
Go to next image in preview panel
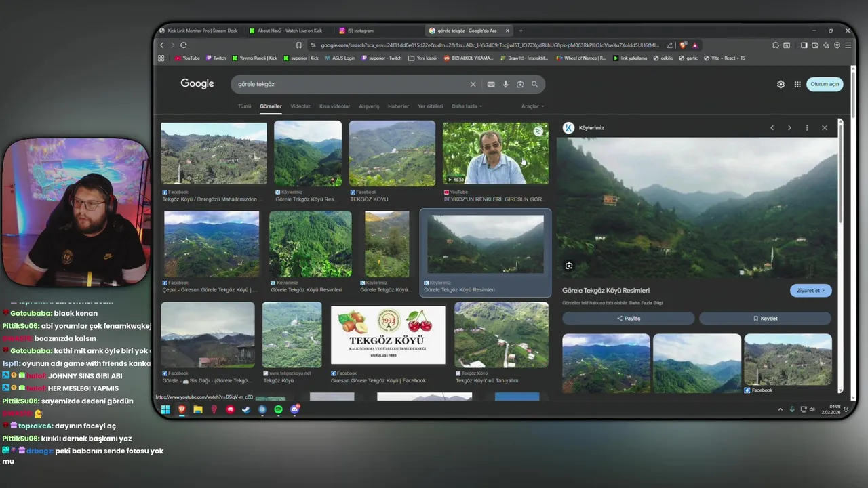pos(789,127)
